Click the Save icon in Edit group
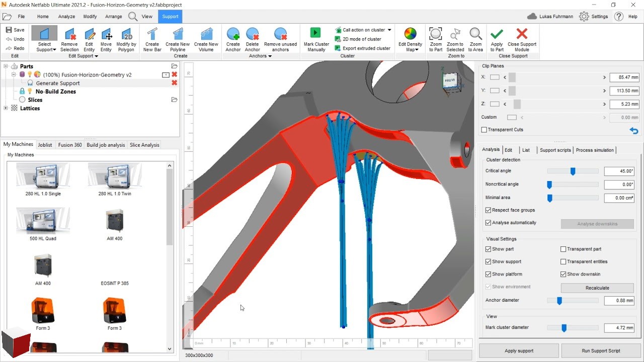 point(9,30)
